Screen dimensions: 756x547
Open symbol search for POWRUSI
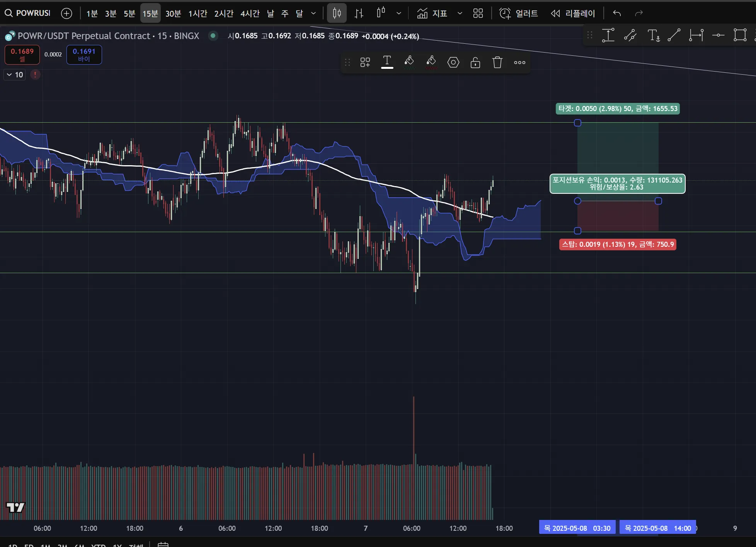pos(27,13)
